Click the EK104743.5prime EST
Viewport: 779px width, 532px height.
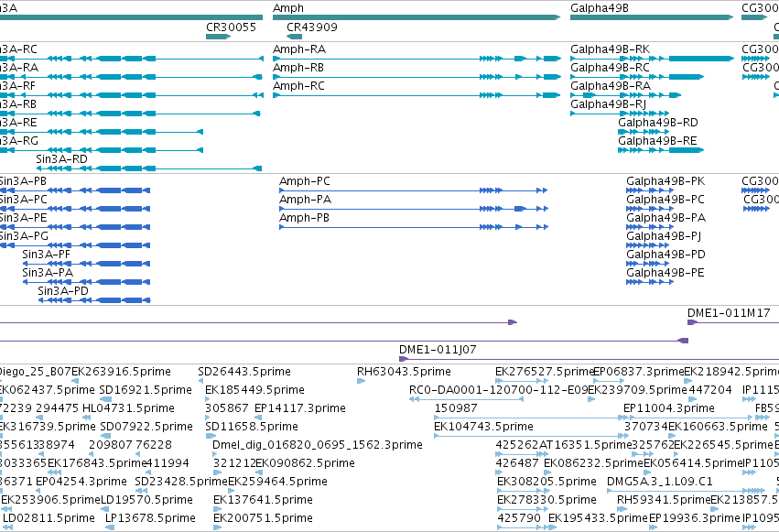pyautogui.click(x=531, y=436)
